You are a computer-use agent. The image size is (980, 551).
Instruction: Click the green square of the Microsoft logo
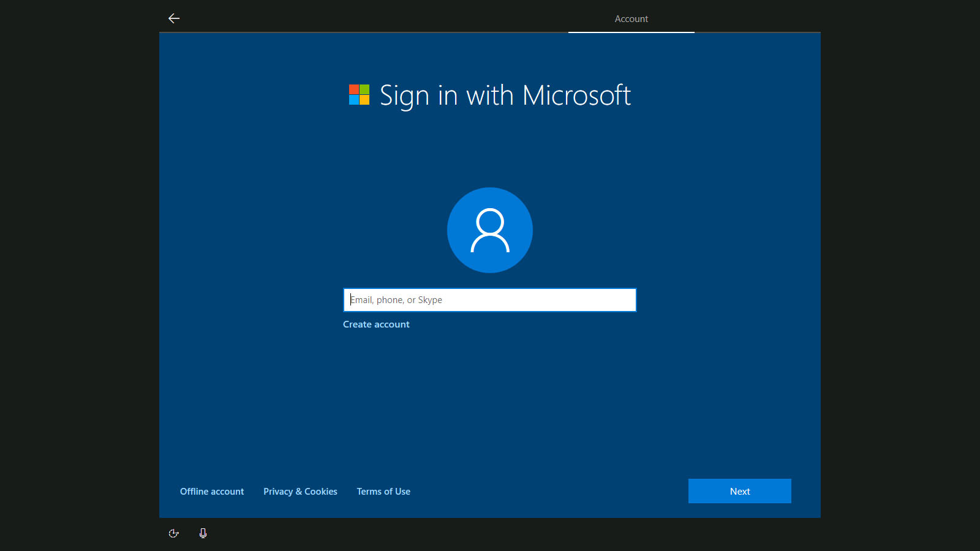point(364,89)
